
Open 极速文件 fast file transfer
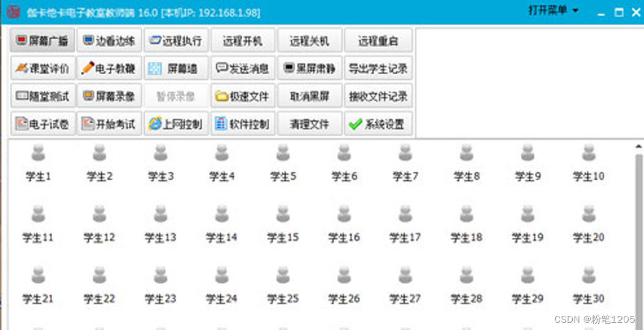click(243, 96)
